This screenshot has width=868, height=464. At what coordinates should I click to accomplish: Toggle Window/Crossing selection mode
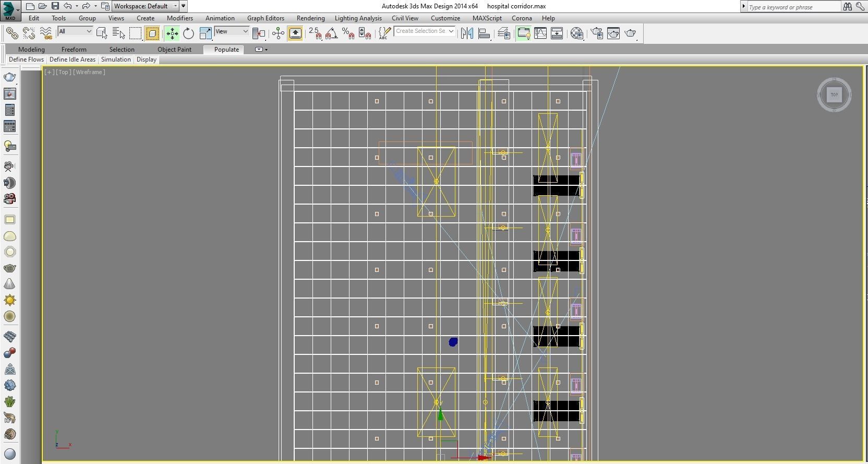click(x=152, y=33)
